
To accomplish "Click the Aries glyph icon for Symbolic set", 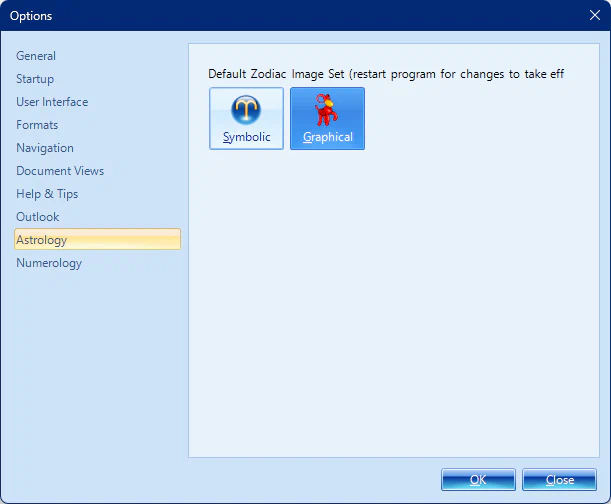I will (246, 109).
